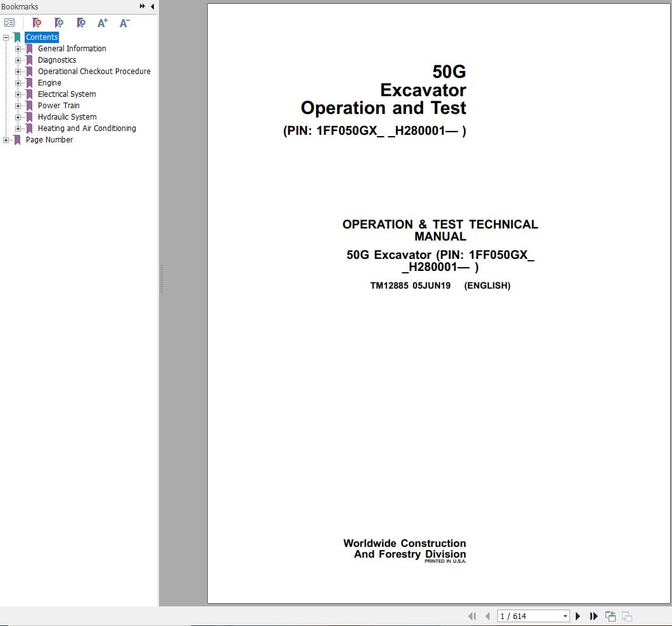Image resolution: width=672 pixels, height=626 pixels.
Task: Decrease bookmark text size with A- icon
Action: [x=124, y=23]
